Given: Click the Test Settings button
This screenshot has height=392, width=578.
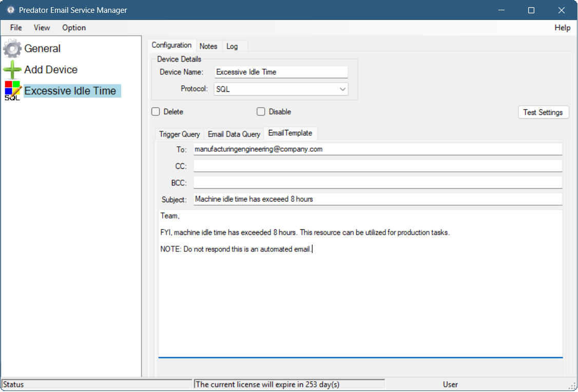Looking at the screenshot, I should [543, 112].
